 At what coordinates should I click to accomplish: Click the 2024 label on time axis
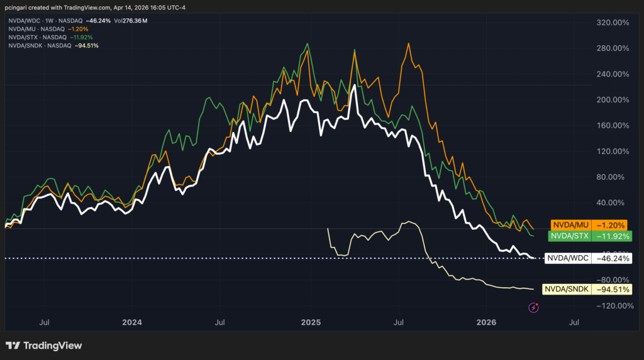131,322
